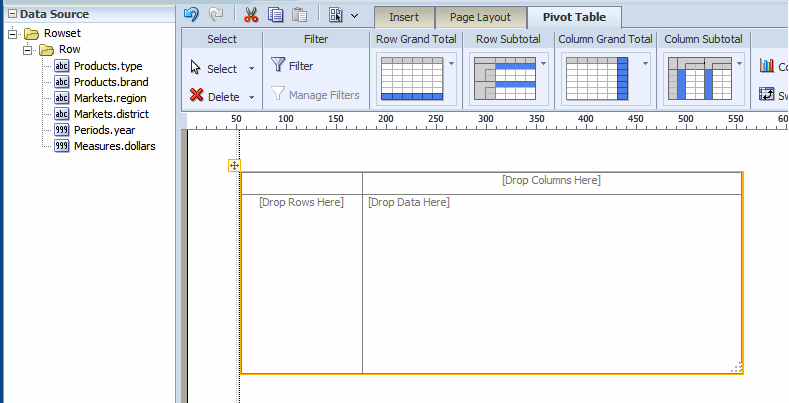Click the Copy icon in toolbar
789x403 pixels.
click(x=275, y=15)
